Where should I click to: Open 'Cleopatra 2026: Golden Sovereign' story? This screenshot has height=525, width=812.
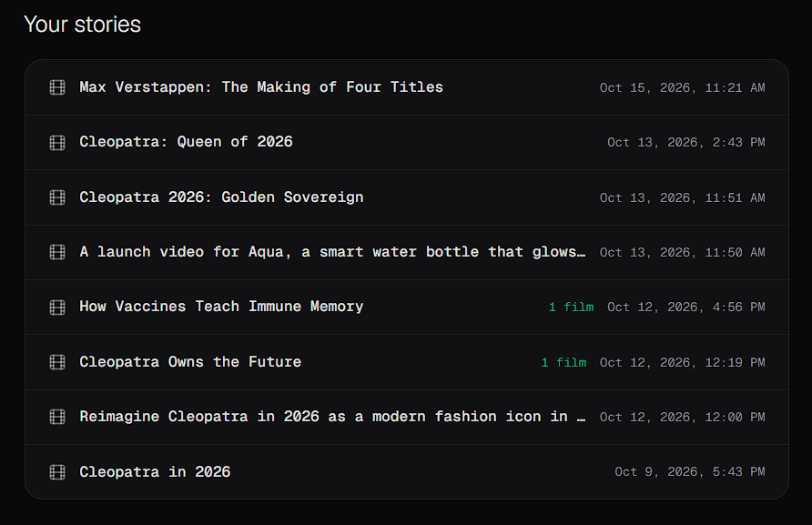(x=407, y=197)
